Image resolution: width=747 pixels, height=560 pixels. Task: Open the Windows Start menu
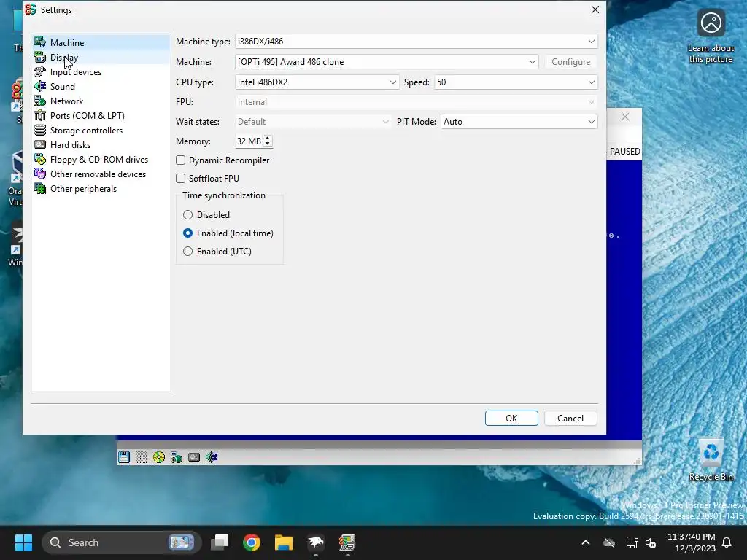click(23, 542)
